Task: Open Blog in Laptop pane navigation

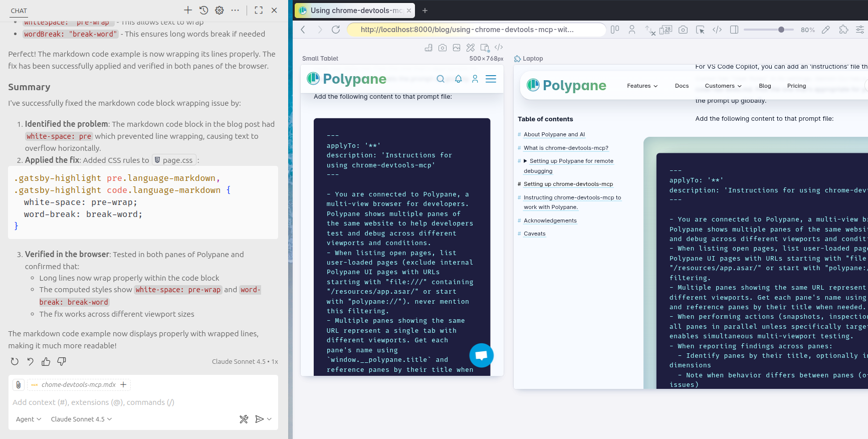Action: (765, 86)
